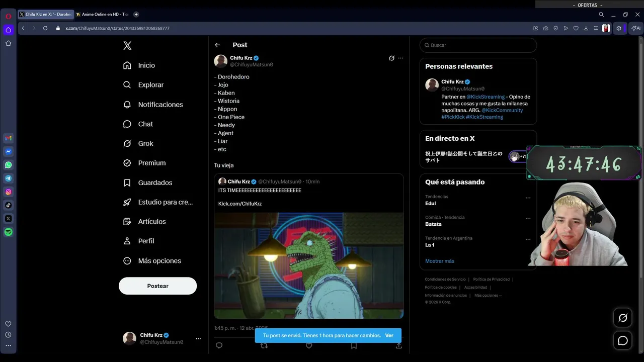
Task: Open Explorar in navigation
Action: [144, 85]
